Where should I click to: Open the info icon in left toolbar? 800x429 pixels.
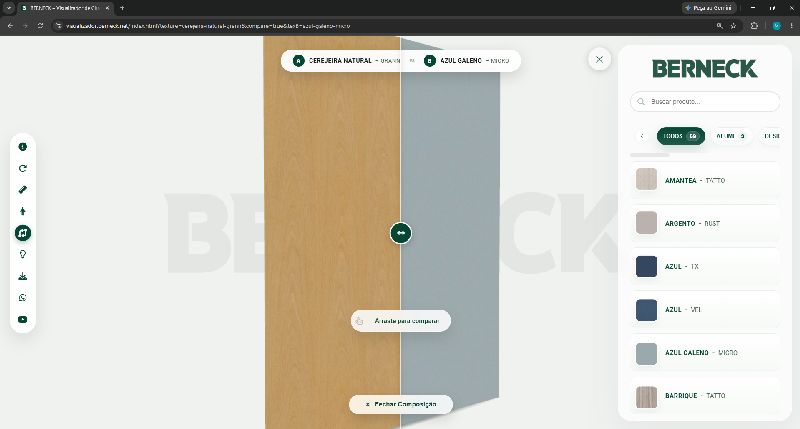point(22,147)
